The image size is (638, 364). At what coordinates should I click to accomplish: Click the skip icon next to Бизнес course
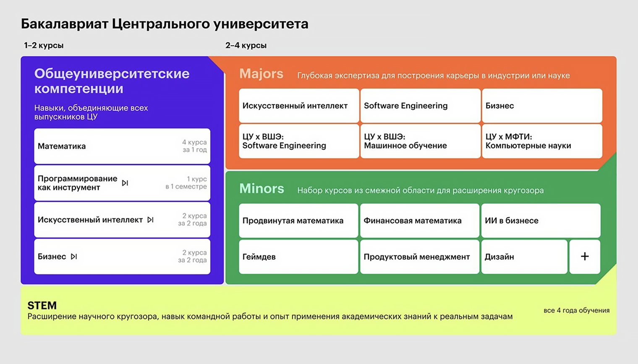(x=74, y=256)
